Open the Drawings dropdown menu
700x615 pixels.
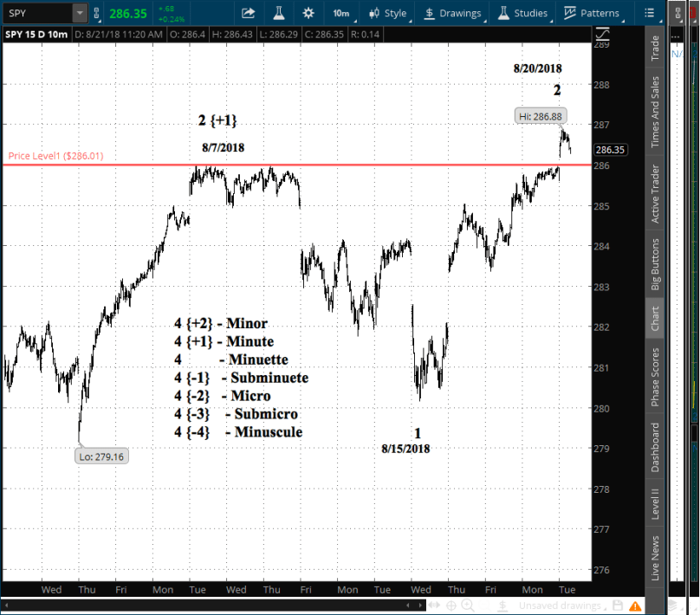[453, 13]
